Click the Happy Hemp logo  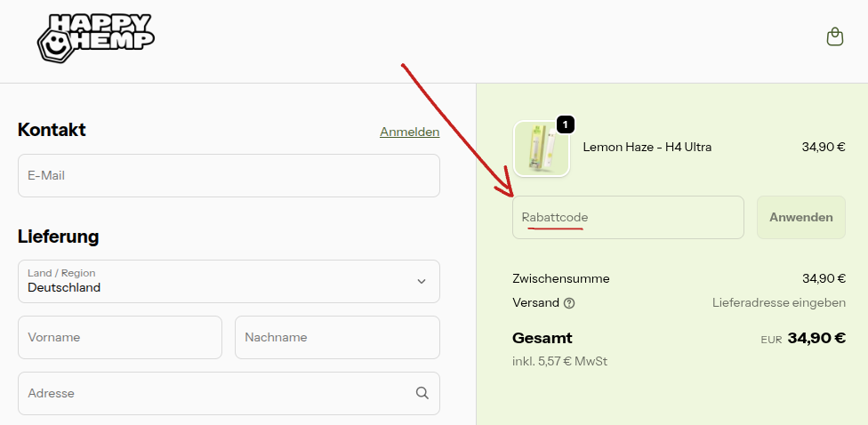tap(96, 37)
